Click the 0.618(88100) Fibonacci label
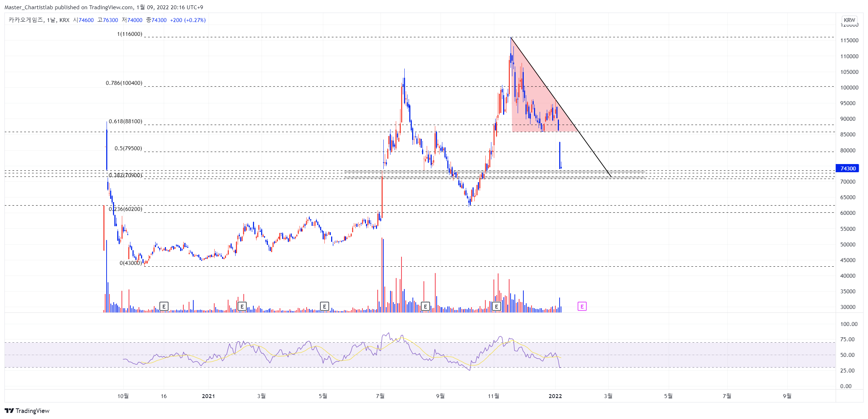868x419 pixels. pos(125,121)
